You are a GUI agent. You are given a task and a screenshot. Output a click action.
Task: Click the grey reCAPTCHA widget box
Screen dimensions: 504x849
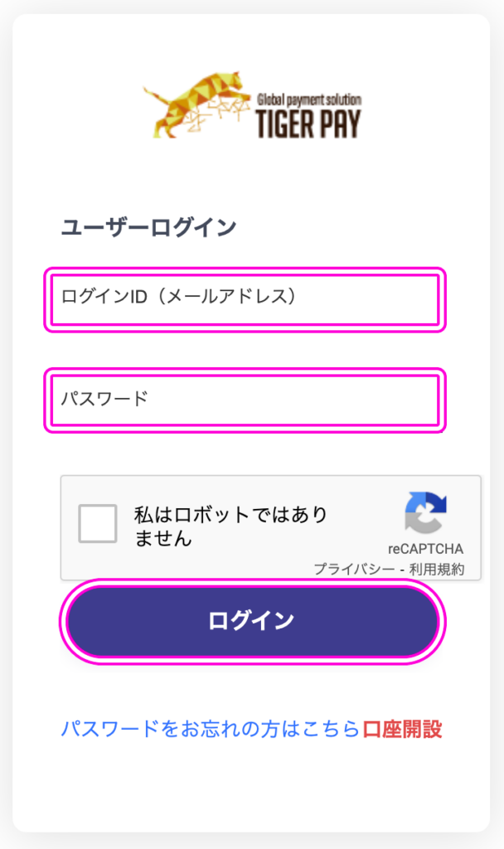coord(271,527)
